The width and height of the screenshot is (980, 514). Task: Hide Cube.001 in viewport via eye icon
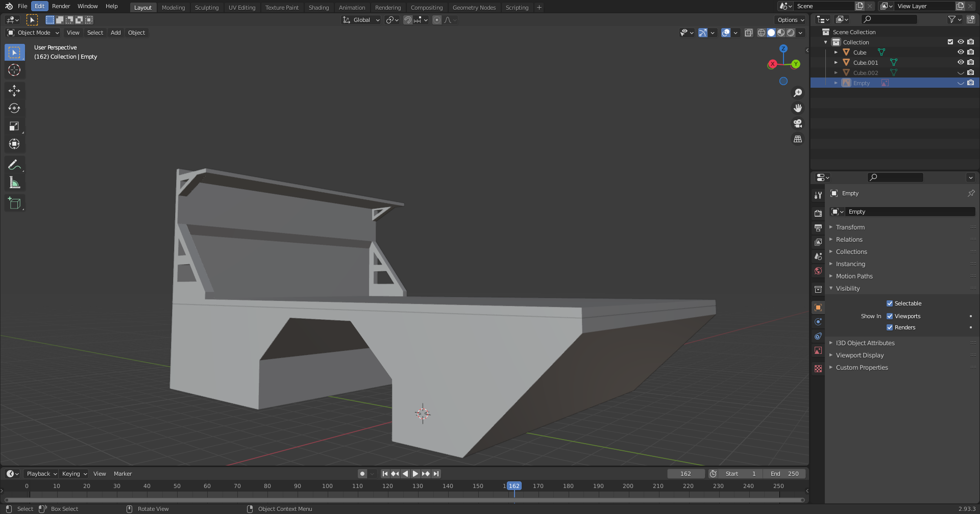[961, 62]
